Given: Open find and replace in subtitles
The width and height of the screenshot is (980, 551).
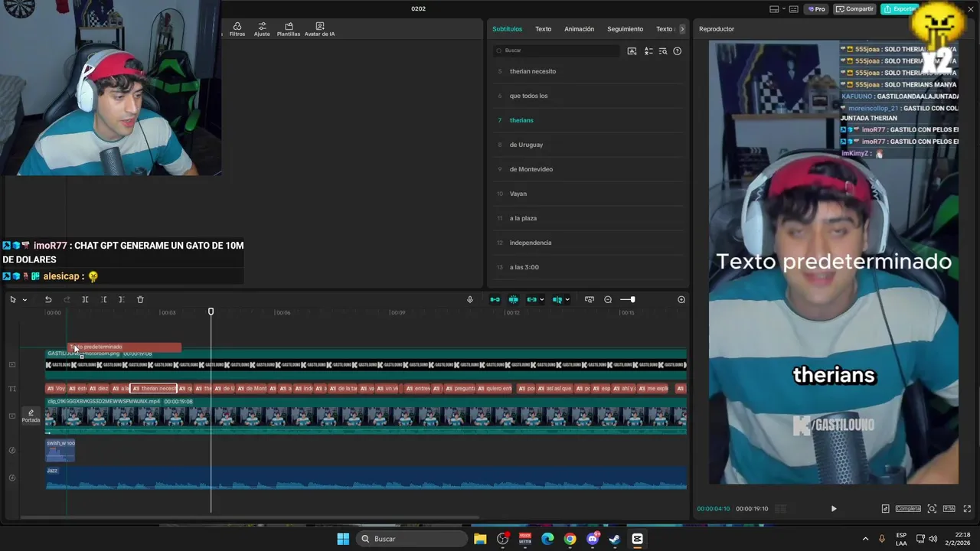Looking at the screenshot, I should coord(663,51).
